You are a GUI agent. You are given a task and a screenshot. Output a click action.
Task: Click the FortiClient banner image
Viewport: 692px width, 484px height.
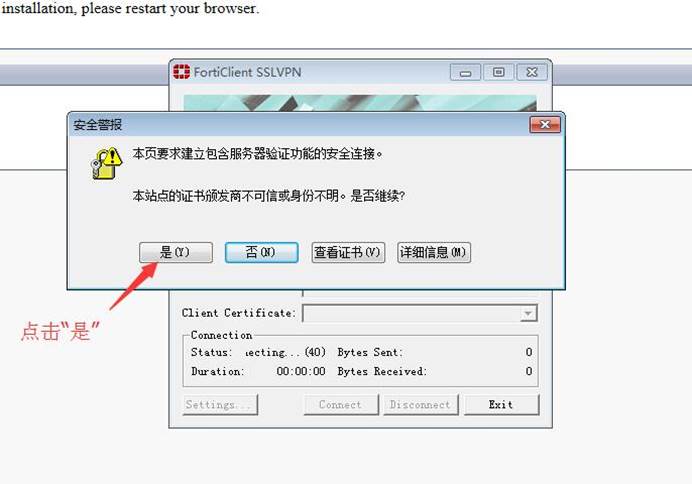tap(360, 103)
